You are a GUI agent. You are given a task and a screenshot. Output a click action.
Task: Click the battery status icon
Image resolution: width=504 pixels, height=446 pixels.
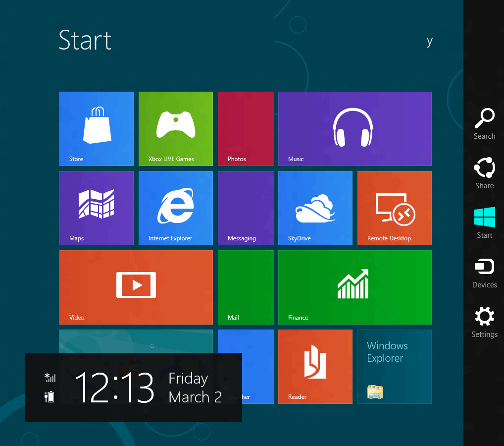(x=50, y=397)
